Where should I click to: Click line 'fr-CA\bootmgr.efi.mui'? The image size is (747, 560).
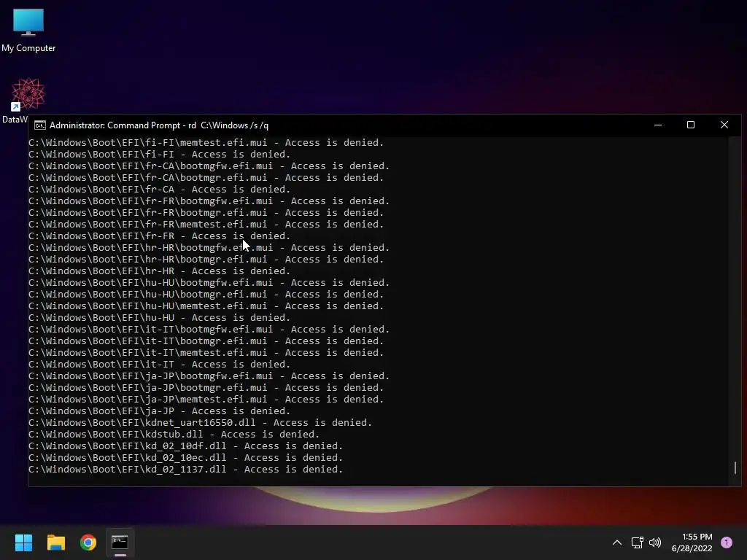pos(206,178)
